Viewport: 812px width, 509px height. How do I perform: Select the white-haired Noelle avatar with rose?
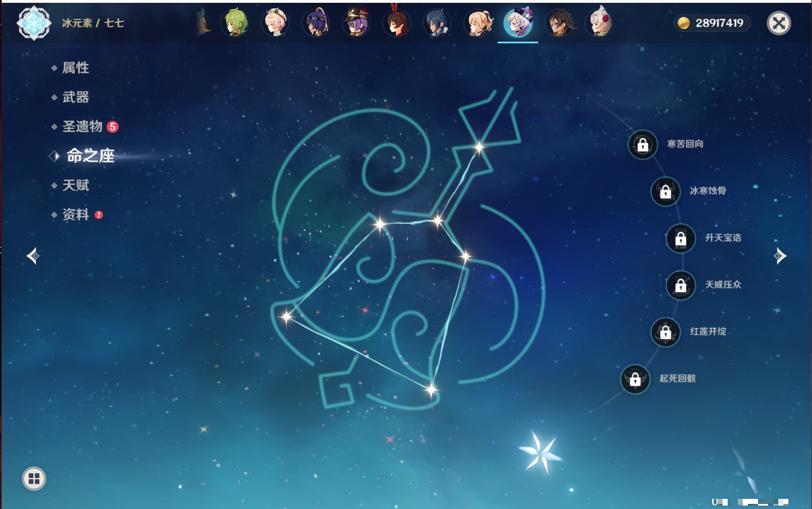click(x=599, y=23)
